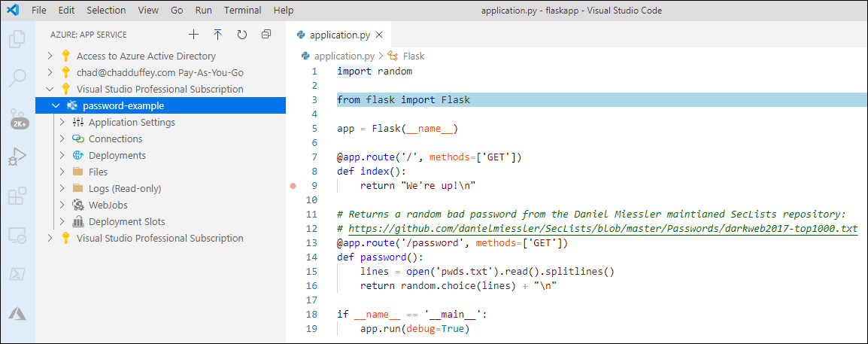Collapse the password-example node
The image size is (868, 344).
56,106
